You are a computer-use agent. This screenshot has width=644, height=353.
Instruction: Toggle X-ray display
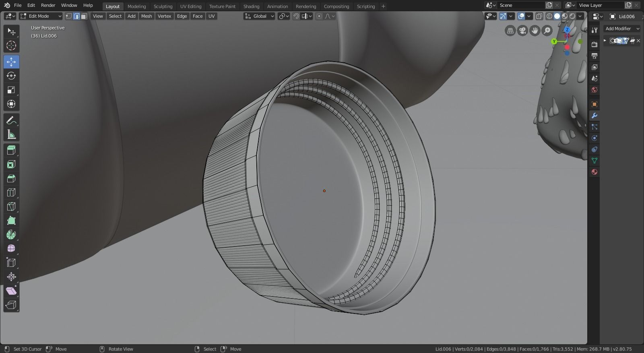pos(539,16)
